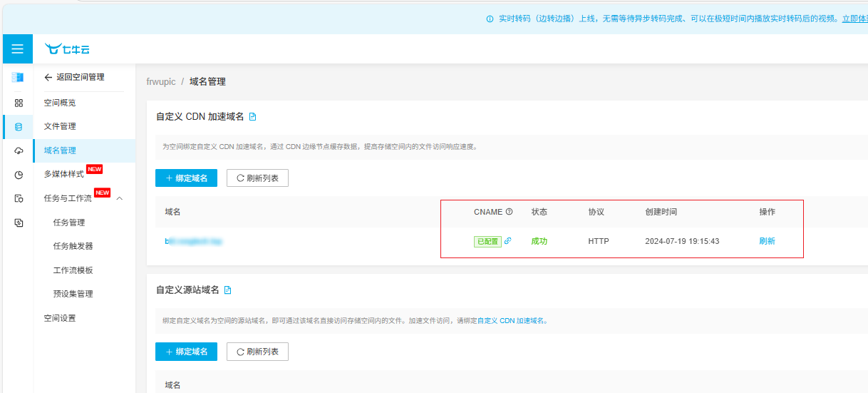Viewport: 868px width, 393px height.
Task: Click the link icon beside 已配置
Action: 507,241
